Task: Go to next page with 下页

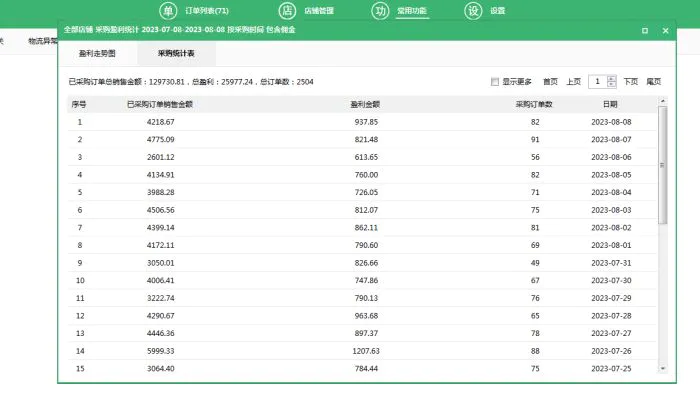Action: (x=630, y=82)
